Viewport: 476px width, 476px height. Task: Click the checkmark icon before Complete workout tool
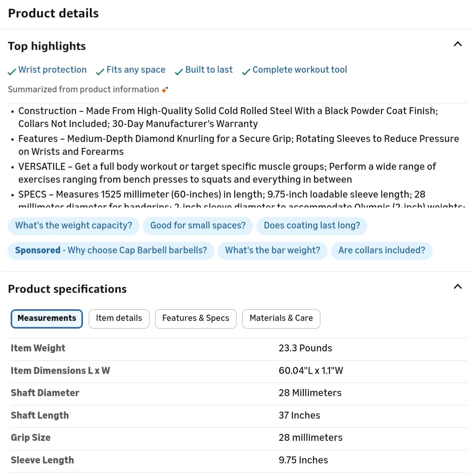(x=246, y=72)
